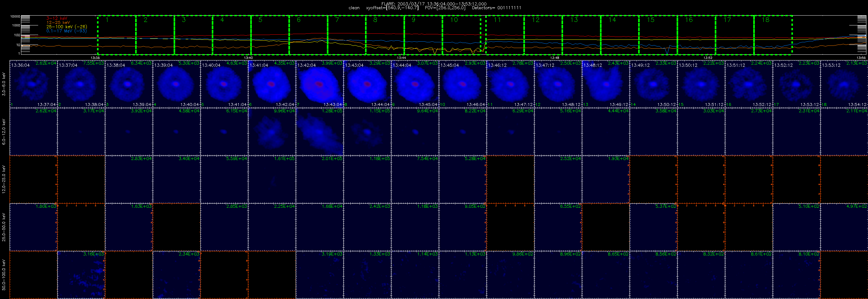The height and width of the screenshot is (299, 868).
Task: Select time interval box 11 in light curve
Action: tap(505, 35)
